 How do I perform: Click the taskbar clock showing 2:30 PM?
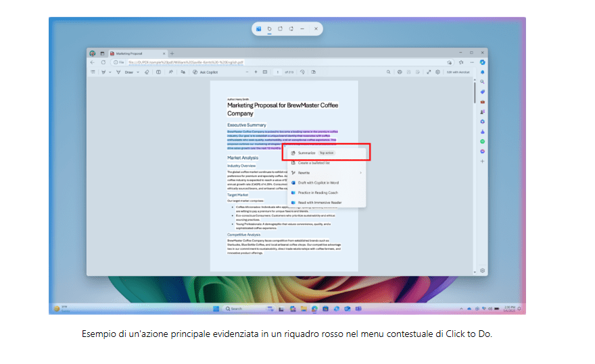point(509,309)
